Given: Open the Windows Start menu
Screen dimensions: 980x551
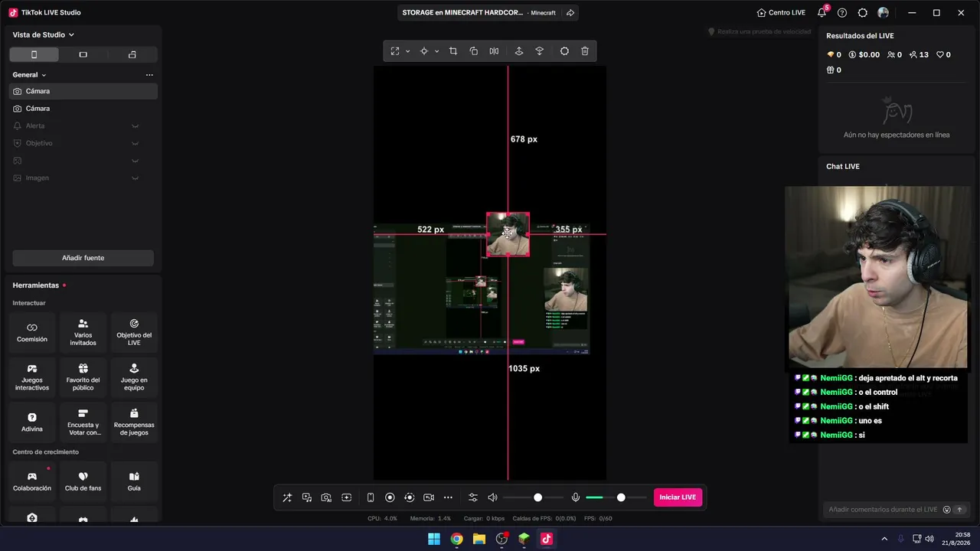Looking at the screenshot, I should [434, 539].
